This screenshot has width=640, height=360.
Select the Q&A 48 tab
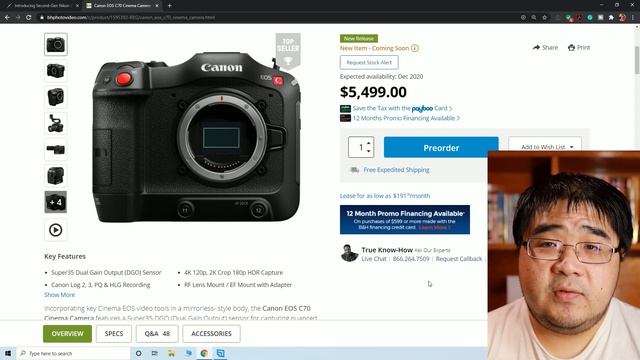[157, 334]
